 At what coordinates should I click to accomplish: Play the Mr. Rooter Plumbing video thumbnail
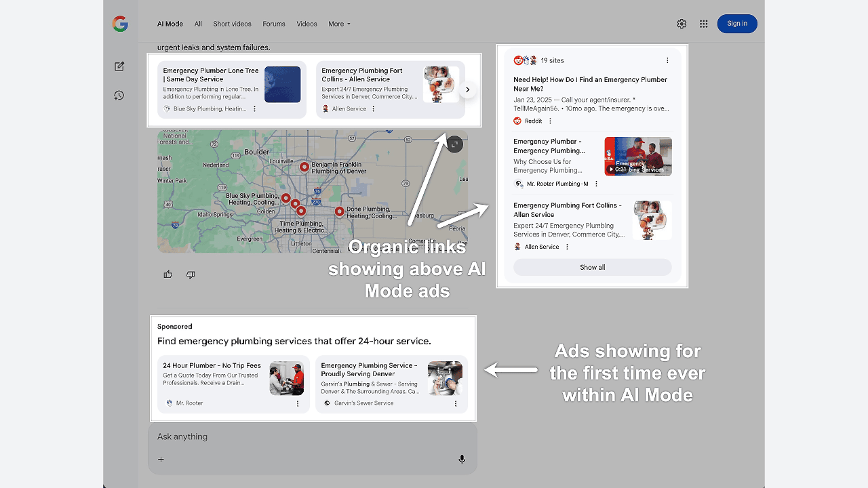tap(637, 157)
